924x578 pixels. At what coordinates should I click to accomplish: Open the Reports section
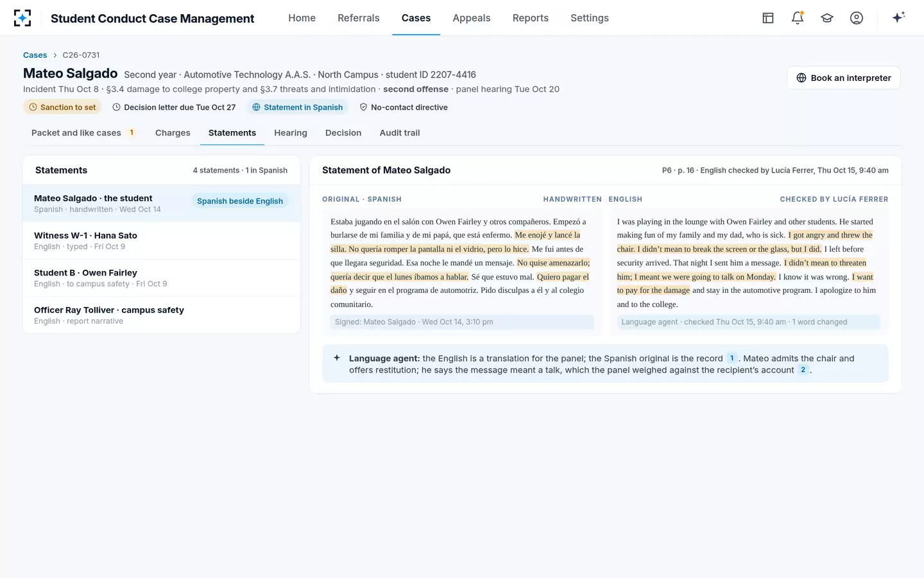point(531,18)
